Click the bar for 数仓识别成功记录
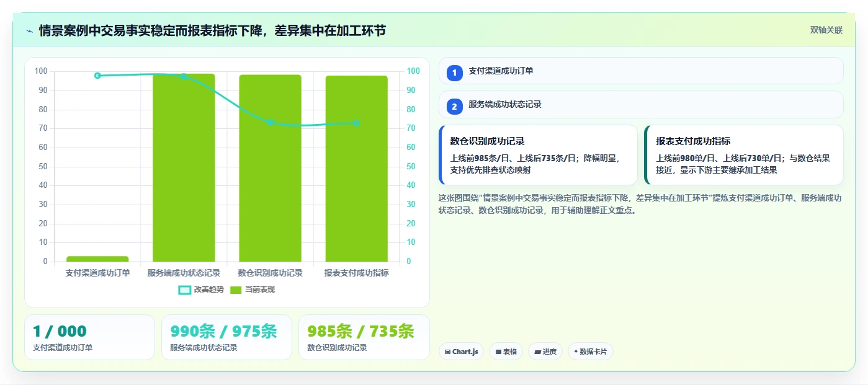This screenshot has height=385, width=868. click(x=270, y=168)
